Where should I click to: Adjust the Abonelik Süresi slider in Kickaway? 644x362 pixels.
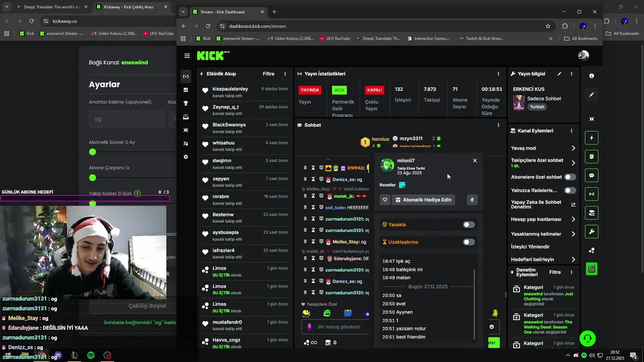pos(93,152)
